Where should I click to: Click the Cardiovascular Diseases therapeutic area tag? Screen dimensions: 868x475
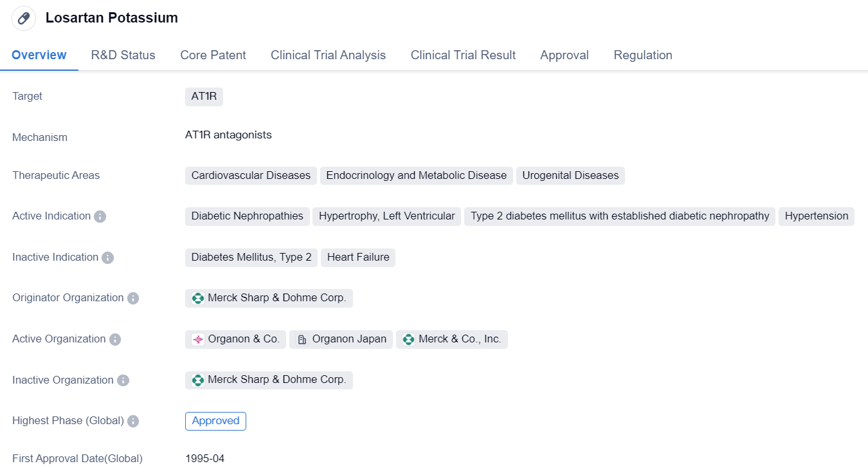pos(251,176)
